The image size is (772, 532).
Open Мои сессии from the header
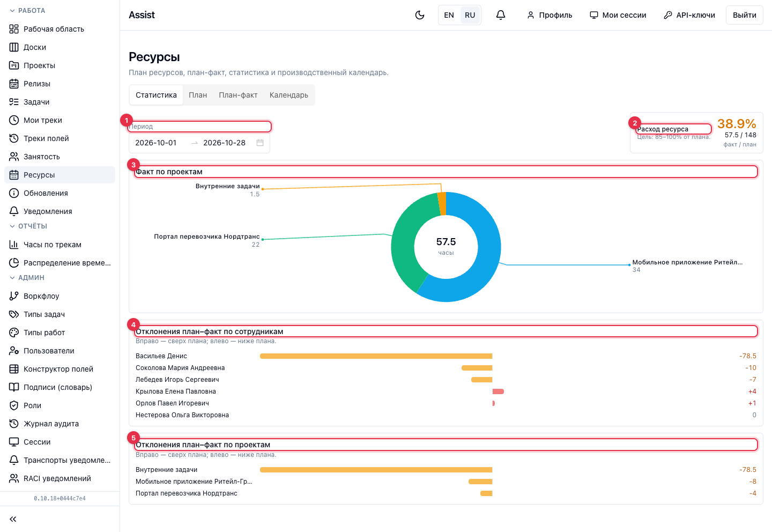point(618,15)
